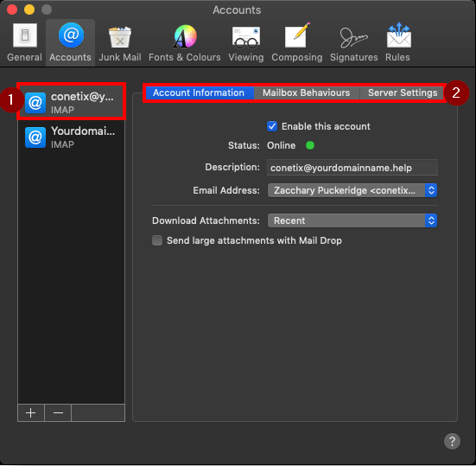This screenshot has height=466, width=476.
Task: Close the Accounts window
Action: [x=12, y=10]
